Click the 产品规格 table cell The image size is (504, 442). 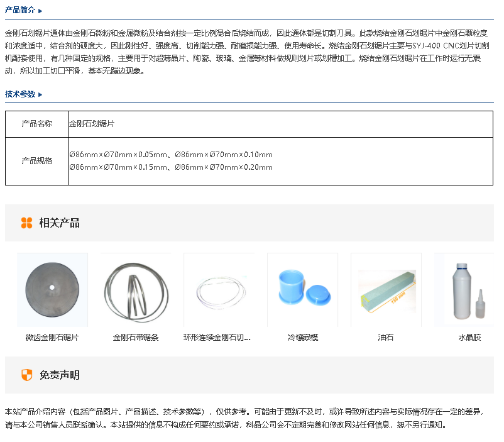[x=37, y=161]
